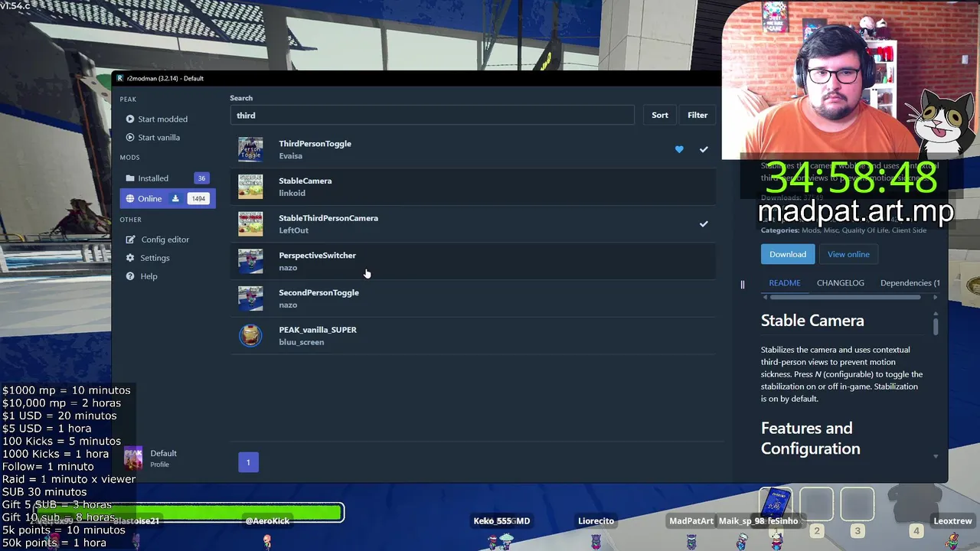Image resolution: width=980 pixels, height=551 pixels.
Task: Click the PEAK_vanilla_SUPER mod icon
Action: click(250, 336)
